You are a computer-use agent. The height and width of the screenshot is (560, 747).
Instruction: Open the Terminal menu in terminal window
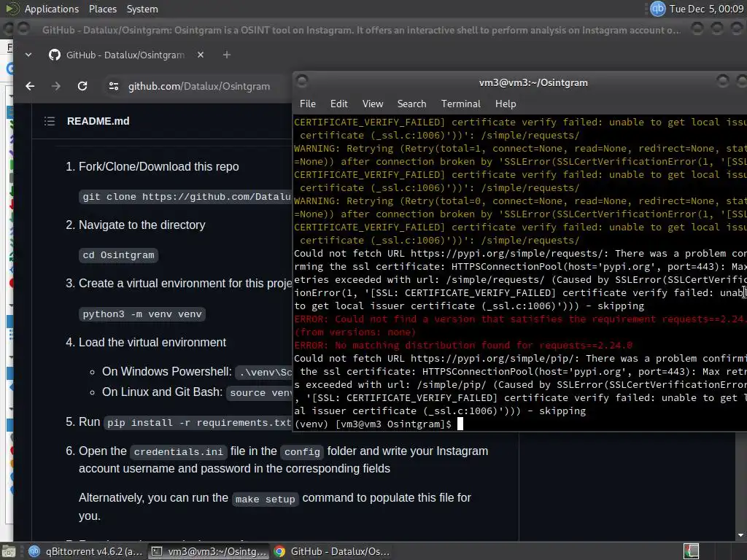tap(461, 104)
